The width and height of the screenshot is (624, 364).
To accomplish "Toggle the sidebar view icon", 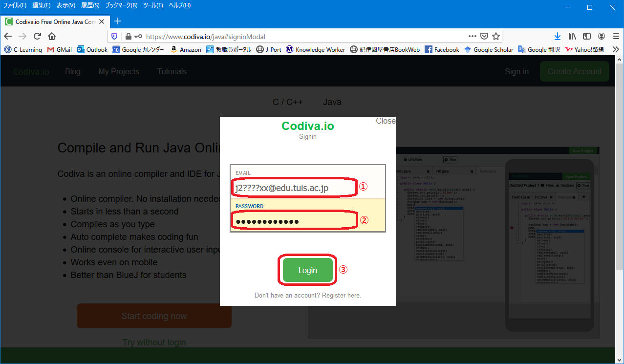I will [587, 36].
